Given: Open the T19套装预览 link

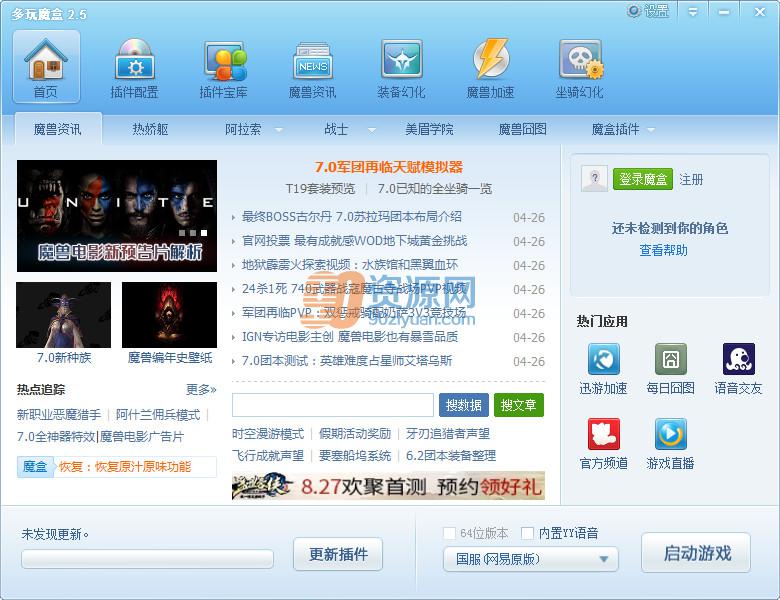Looking at the screenshot, I should (320, 189).
